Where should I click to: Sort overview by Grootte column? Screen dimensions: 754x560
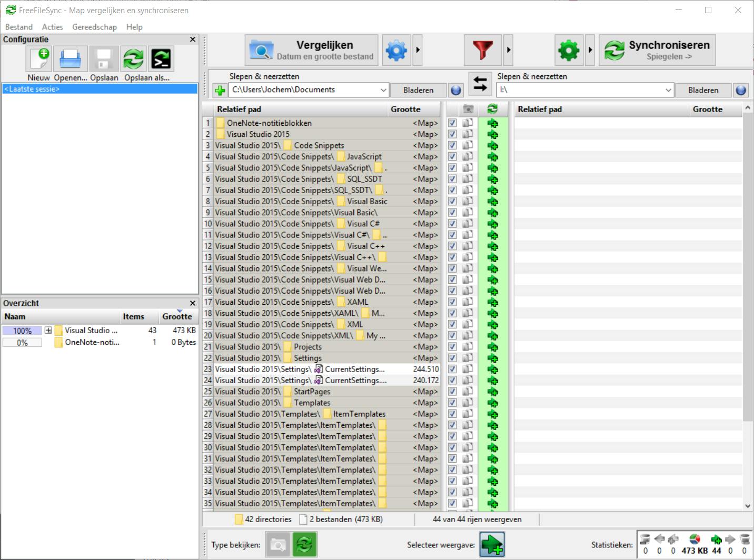point(177,316)
